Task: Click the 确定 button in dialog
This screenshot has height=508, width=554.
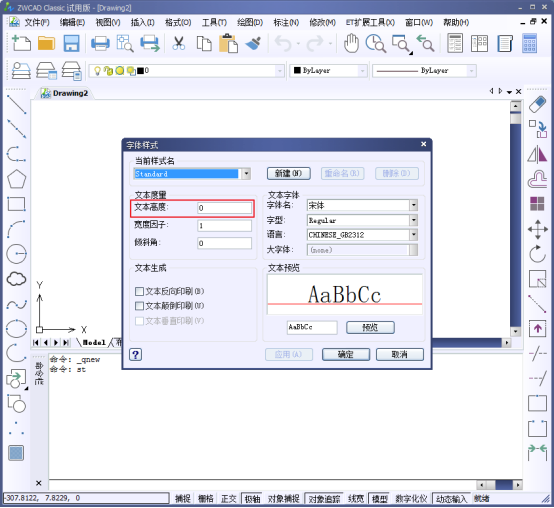Action: (346, 354)
